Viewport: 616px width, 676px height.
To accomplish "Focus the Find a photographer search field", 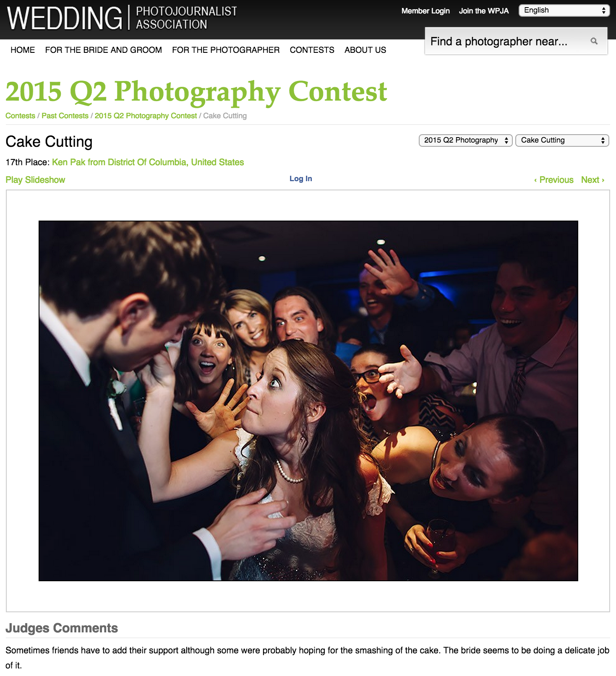I will tap(508, 41).
